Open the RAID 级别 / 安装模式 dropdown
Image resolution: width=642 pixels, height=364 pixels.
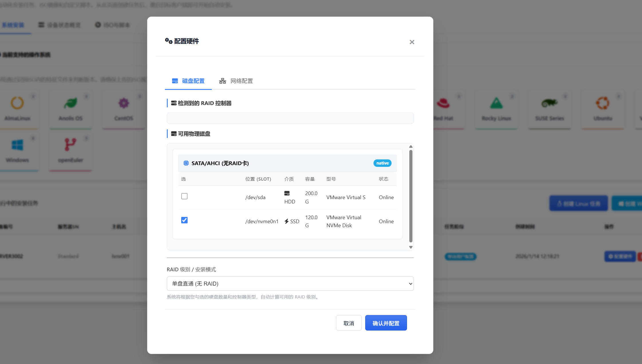pos(290,284)
